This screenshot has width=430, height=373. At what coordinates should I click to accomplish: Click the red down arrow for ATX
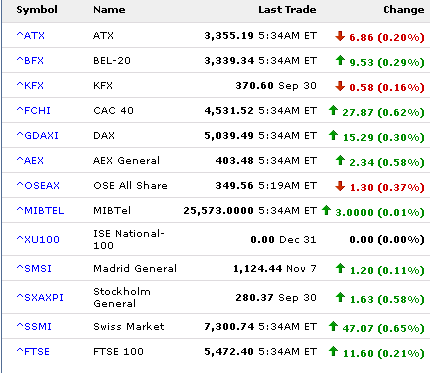coord(340,36)
